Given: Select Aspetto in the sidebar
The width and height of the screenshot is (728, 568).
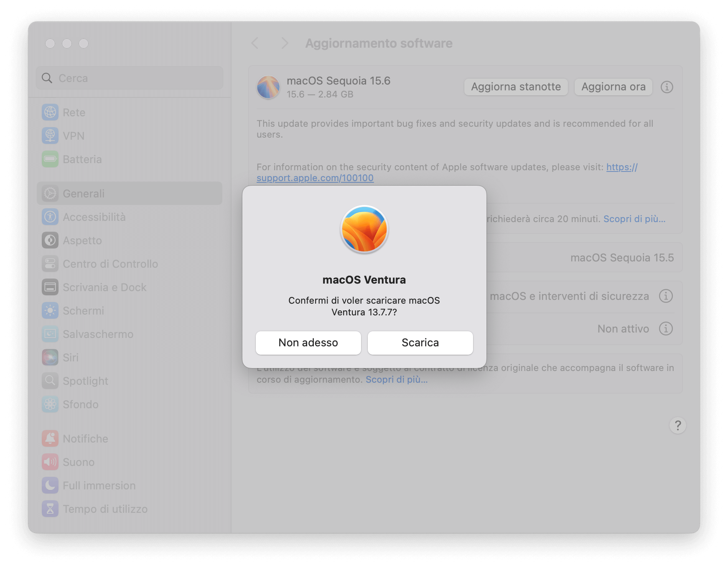Looking at the screenshot, I should [x=130, y=241].
